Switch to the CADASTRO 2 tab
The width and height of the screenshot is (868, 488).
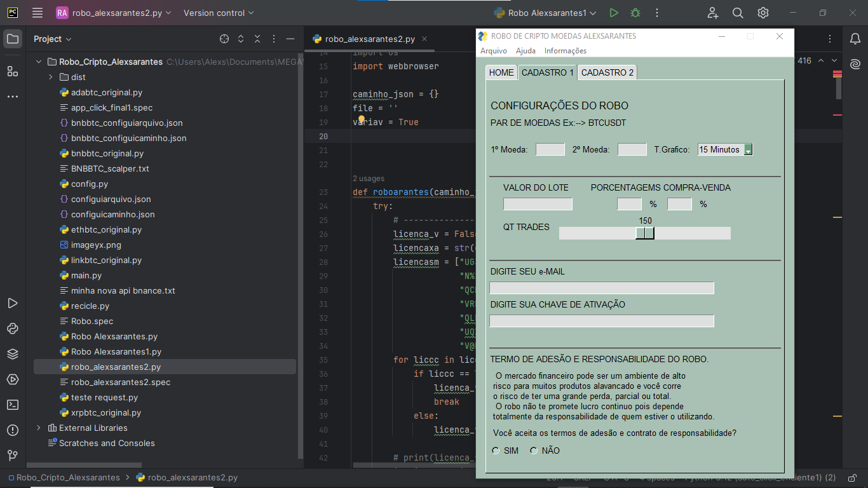607,72
